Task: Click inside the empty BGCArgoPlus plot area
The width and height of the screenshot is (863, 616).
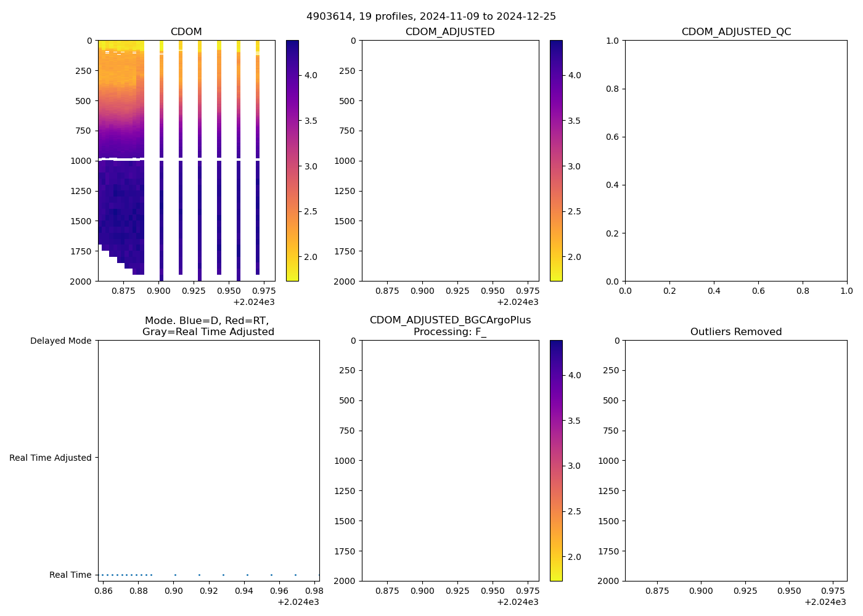Action: tap(450, 460)
